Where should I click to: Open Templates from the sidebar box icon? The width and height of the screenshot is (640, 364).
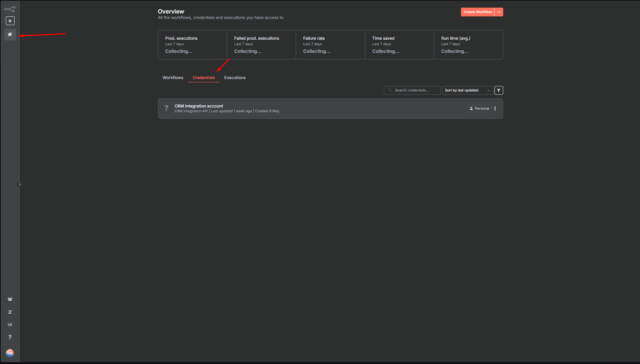10,300
